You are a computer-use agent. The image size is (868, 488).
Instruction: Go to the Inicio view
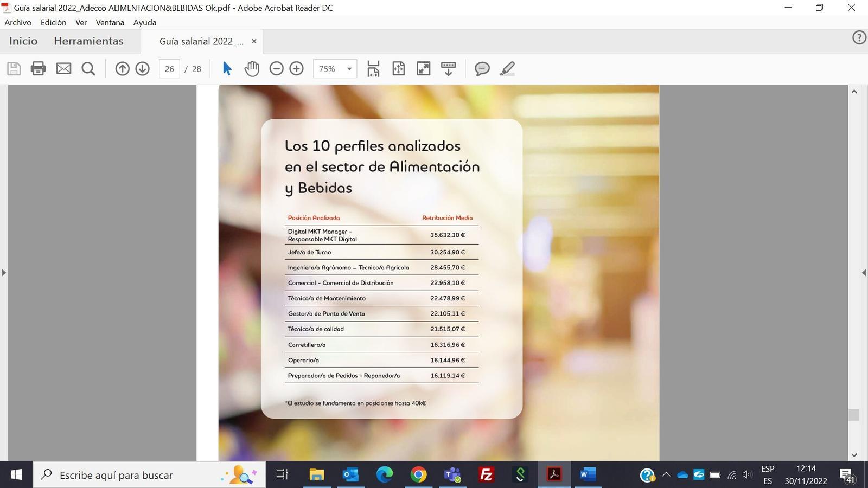(23, 41)
